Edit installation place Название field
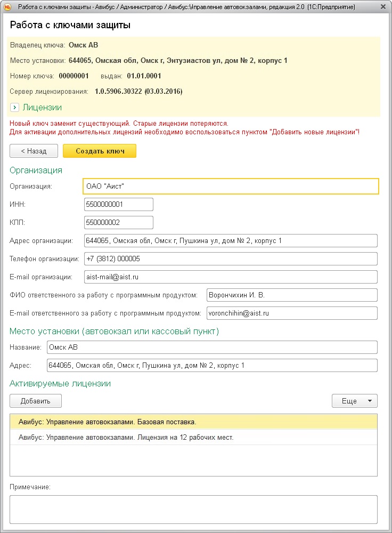Viewport: 392px width, 533px height. [211, 348]
